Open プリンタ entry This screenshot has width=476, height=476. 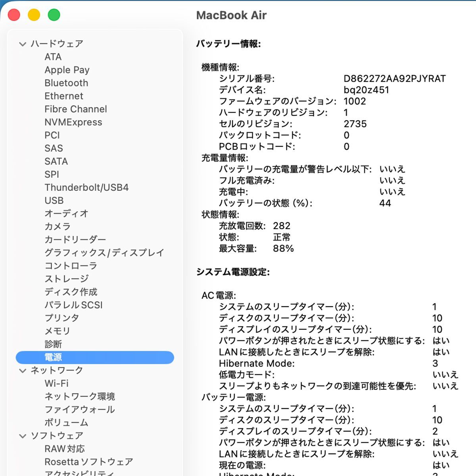click(x=62, y=318)
